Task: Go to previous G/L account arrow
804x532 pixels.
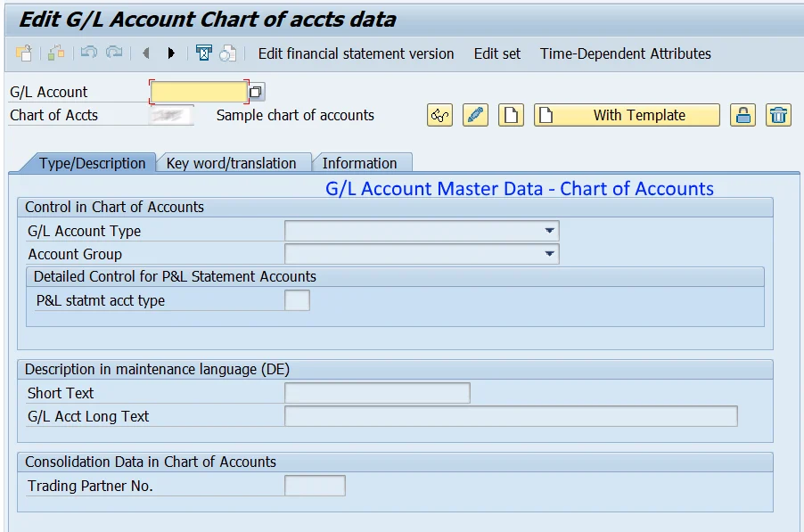Action: click(146, 53)
